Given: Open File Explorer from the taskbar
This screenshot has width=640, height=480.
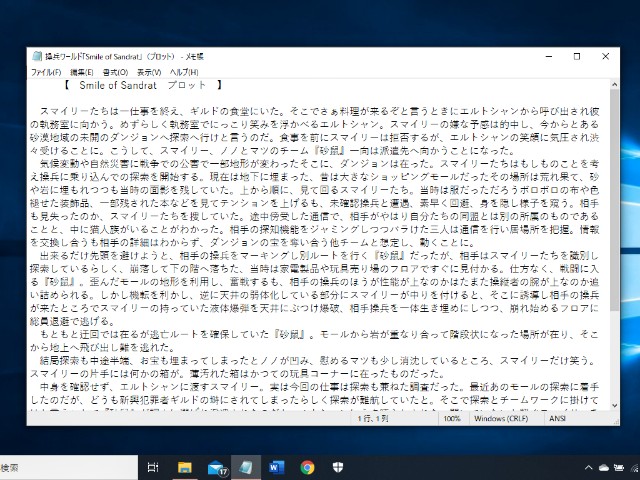Looking at the screenshot, I should pyautogui.click(x=184, y=467).
